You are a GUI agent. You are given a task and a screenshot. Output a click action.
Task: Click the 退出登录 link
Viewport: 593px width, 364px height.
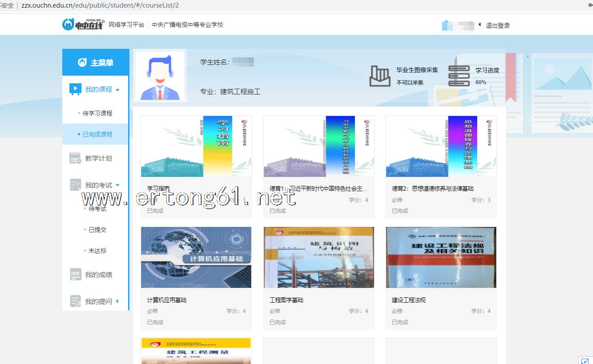tap(498, 26)
